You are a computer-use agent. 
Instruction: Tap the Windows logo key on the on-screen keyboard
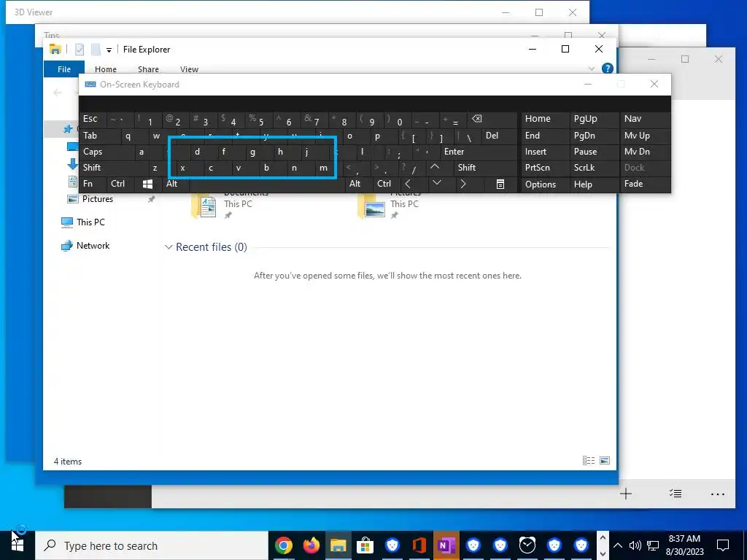coord(147,184)
